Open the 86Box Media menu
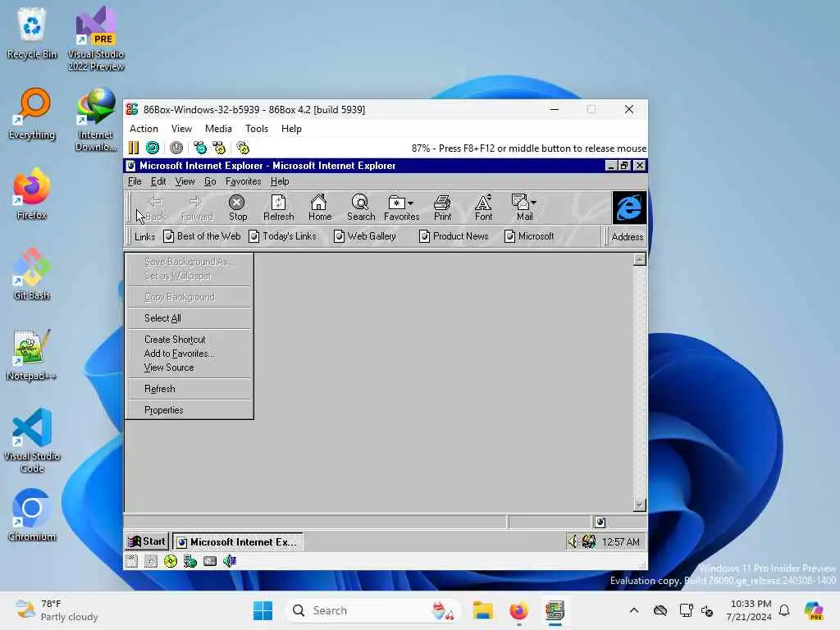This screenshot has height=630, width=840. 218,129
